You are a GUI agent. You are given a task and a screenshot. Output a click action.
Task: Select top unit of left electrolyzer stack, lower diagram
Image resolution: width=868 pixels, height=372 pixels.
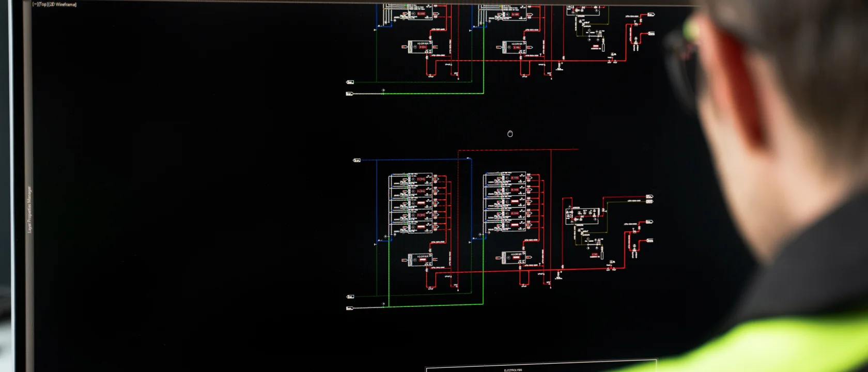411,179
